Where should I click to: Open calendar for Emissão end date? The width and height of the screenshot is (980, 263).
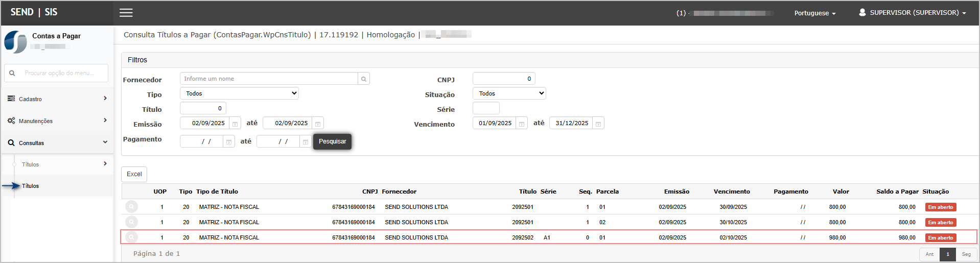[x=318, y=124]
